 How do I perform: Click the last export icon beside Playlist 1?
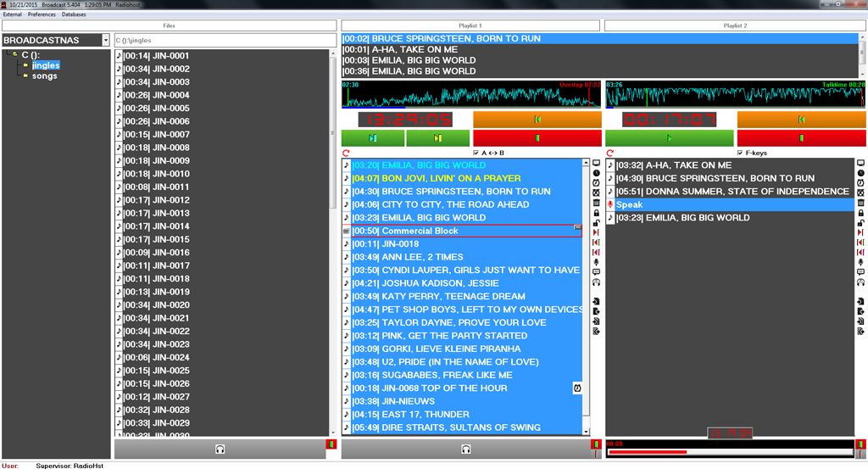click(x=596, y=332)
